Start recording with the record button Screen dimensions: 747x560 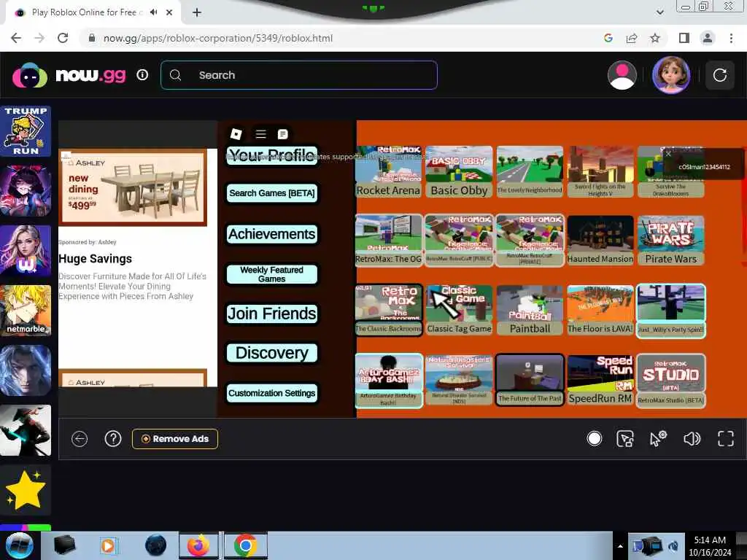[594, 438]
